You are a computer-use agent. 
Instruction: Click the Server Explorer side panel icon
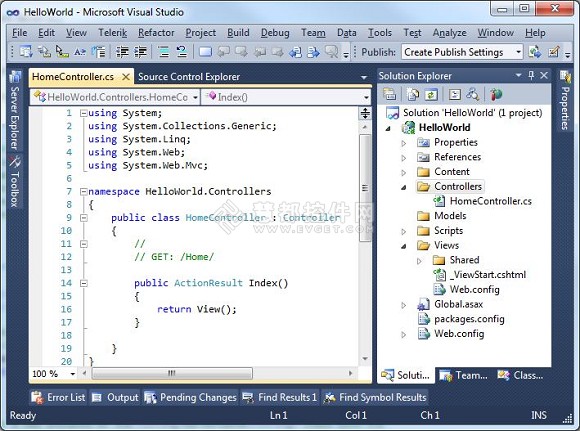coord(15,77)
